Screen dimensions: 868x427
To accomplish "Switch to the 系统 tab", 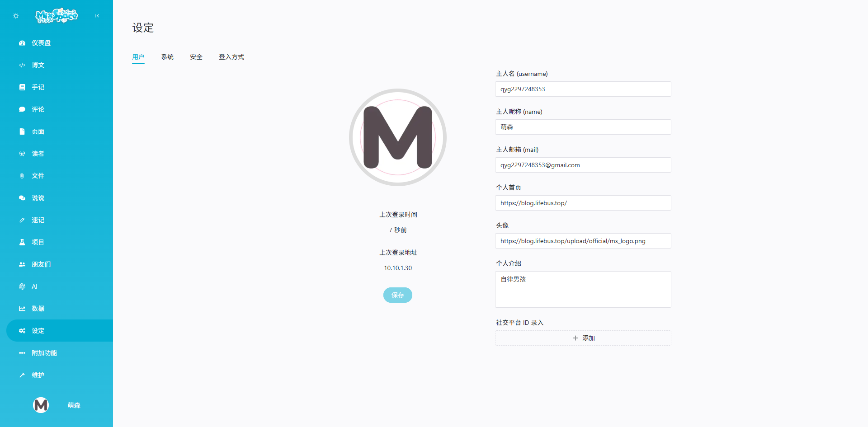I will (x=167, y=57).
